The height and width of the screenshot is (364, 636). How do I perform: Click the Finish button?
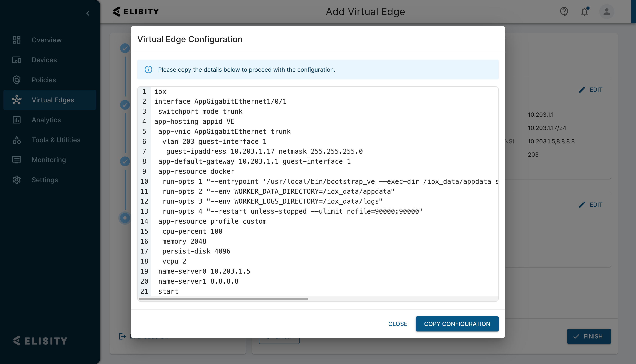click(589, 336)
